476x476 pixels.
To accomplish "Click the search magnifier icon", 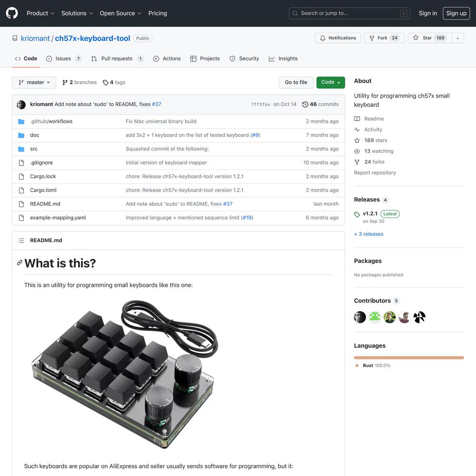I will pyautogui.click(x=295, y=13).
